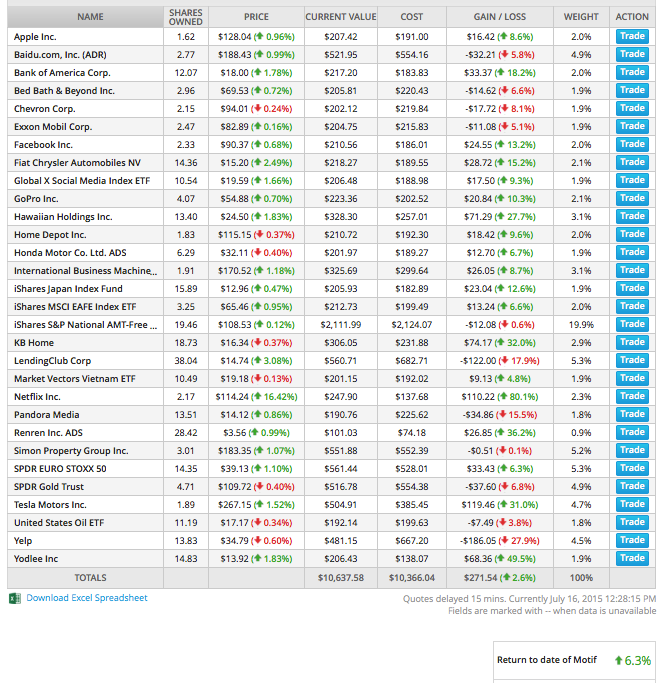Click Trade for Renren Inc. ADS
Viewport: 661px width, 683px height.
pyautogui.click(x=632, y=433)
